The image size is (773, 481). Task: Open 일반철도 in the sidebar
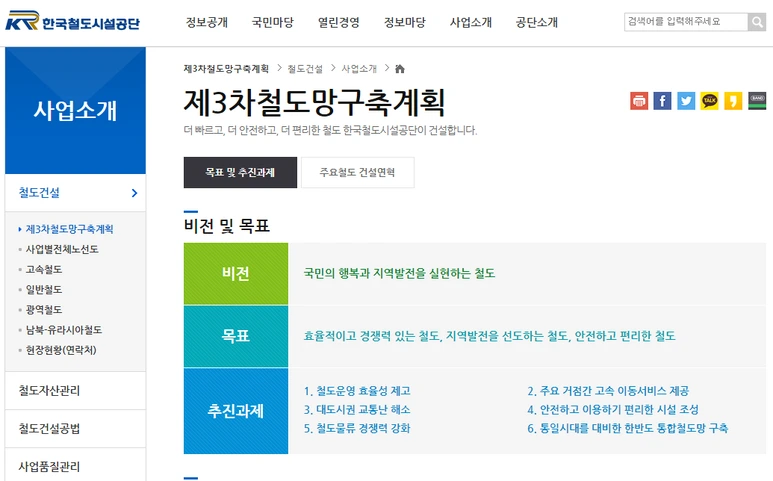pyautogui.click(x=44, y=289)
